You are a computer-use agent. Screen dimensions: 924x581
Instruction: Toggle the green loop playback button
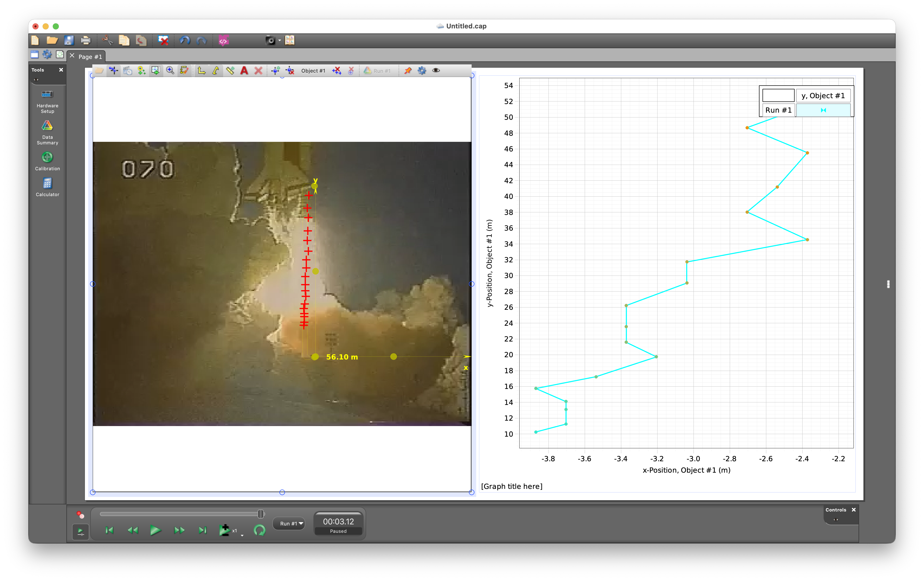pos(260,530)
